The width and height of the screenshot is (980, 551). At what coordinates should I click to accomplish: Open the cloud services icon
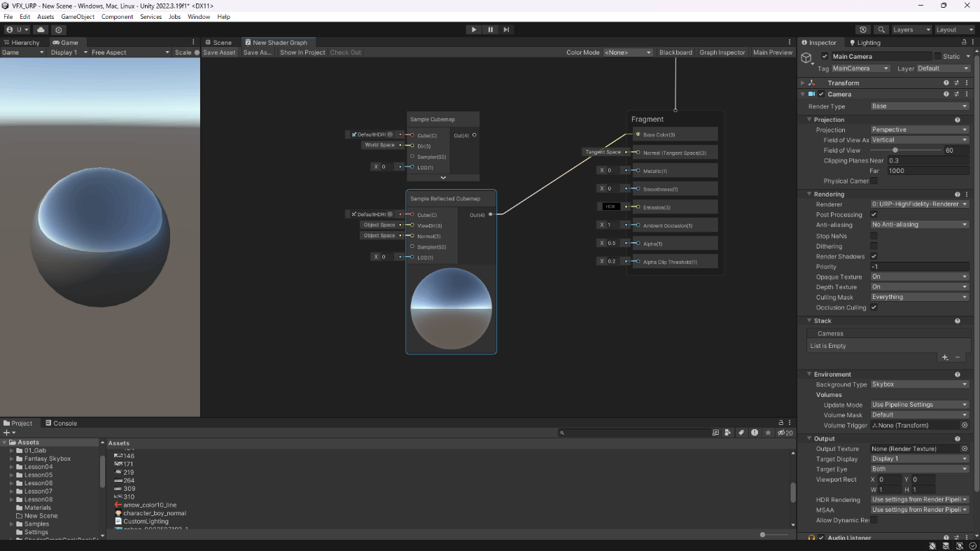41,29
